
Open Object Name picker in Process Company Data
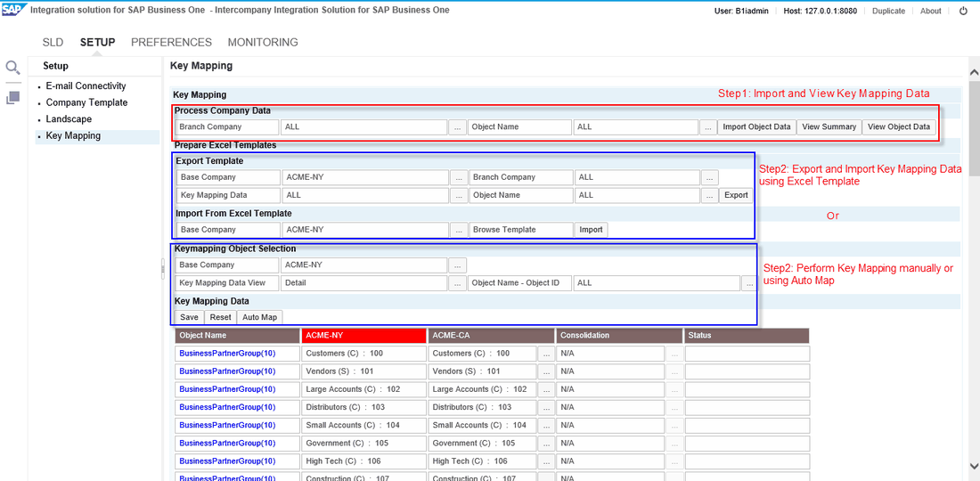pyautogui.click(x=707, y=127)
